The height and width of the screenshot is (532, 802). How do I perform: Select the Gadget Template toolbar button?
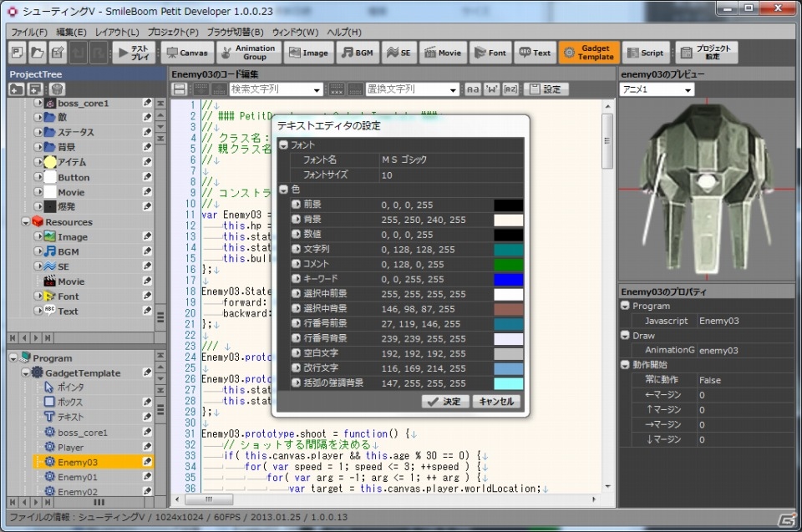pyautogui.click(x=589, y=52)
